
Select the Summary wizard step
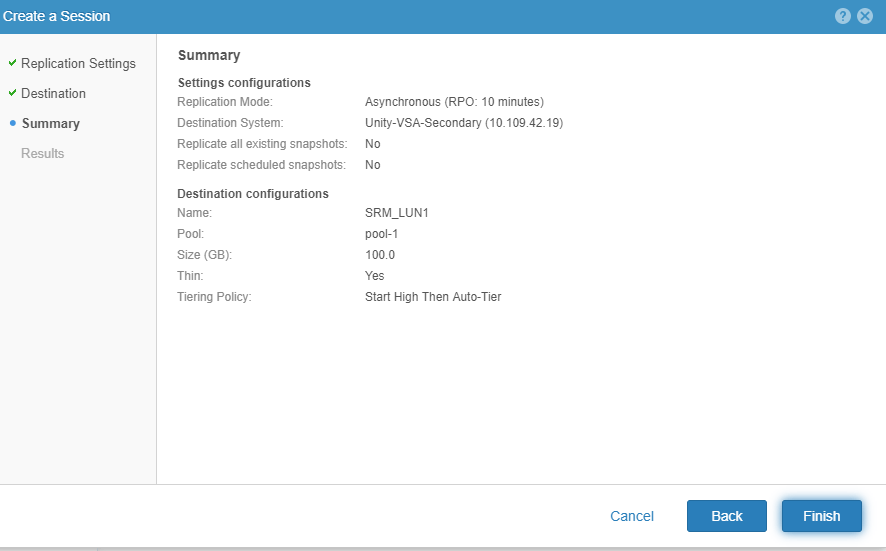click(50, 123)
